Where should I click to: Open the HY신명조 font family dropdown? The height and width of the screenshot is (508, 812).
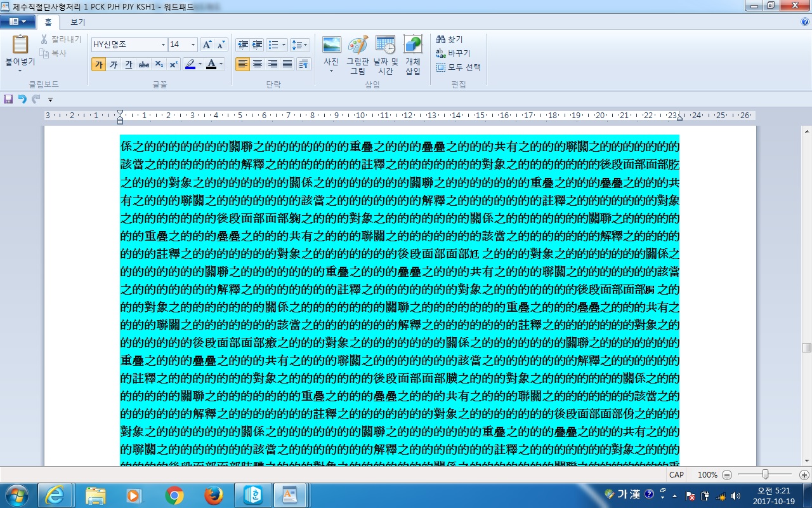(163, 45)
